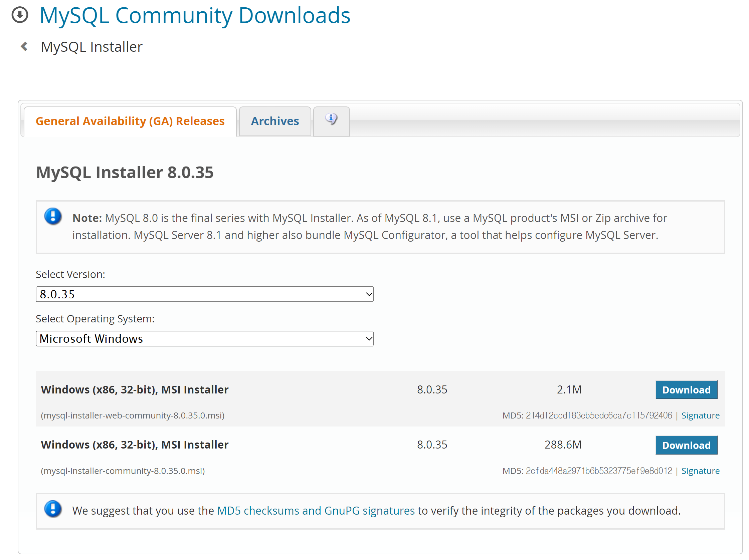Image resolution: width=749 pixels, height=560 pixels.
Task: Click the MySQL Community Downloads heading
Action: 195,16
